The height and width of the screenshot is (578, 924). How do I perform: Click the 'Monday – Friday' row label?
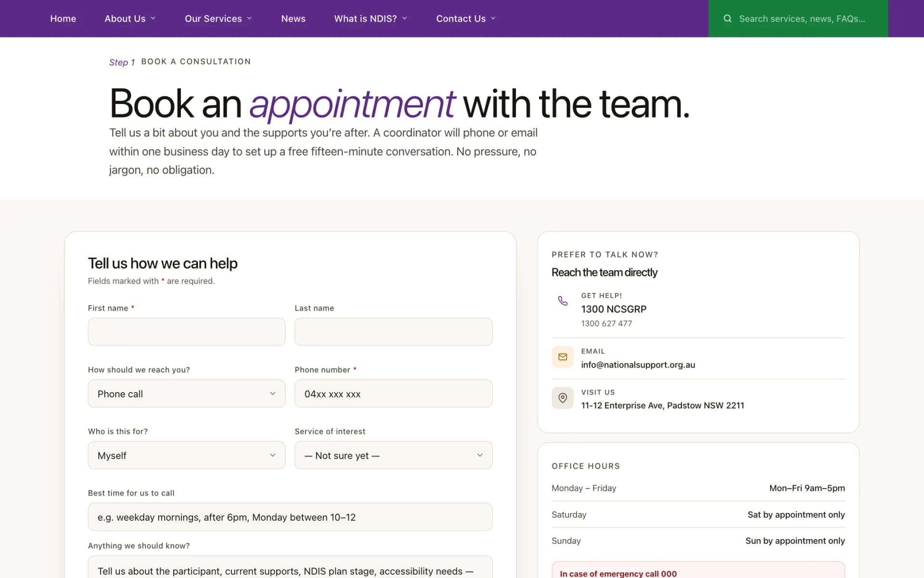coord(584,488)
